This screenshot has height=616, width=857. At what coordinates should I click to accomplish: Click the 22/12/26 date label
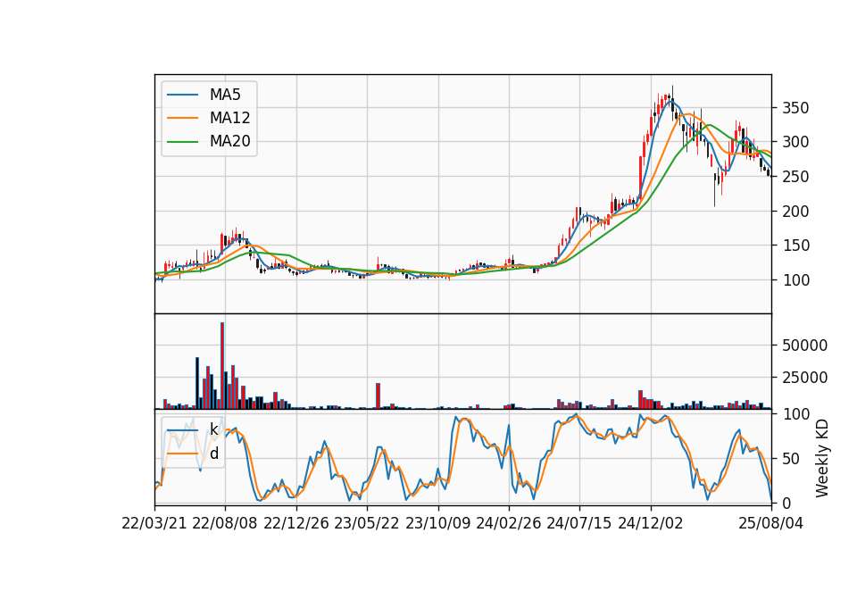(296, 523)
